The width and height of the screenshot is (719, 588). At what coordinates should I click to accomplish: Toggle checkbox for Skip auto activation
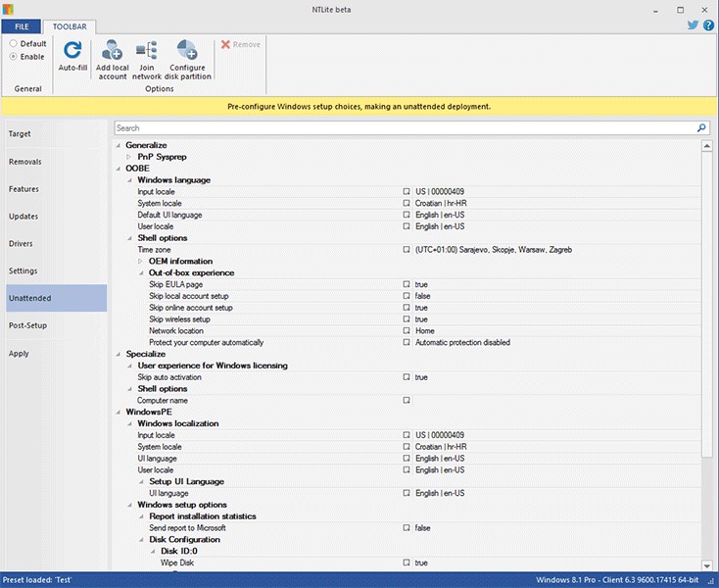[x=407, y=377]
